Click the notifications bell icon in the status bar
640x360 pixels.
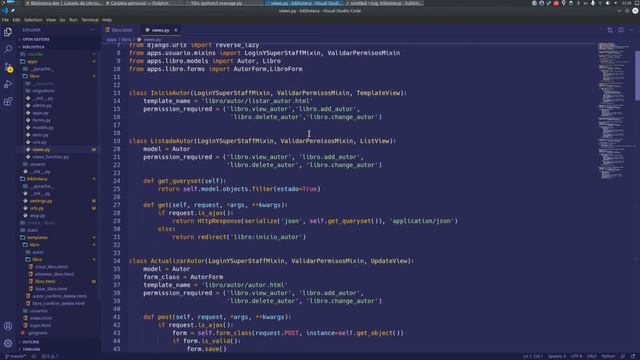633,356
